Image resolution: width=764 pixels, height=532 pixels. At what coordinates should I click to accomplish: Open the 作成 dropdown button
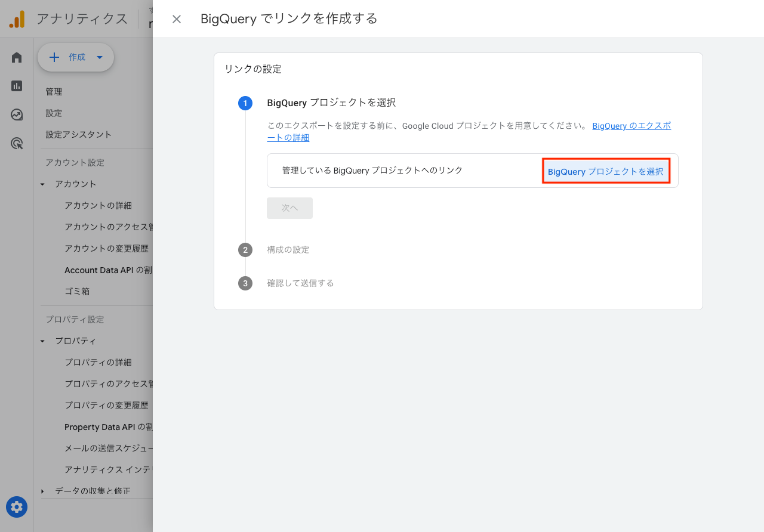point(76,57)
